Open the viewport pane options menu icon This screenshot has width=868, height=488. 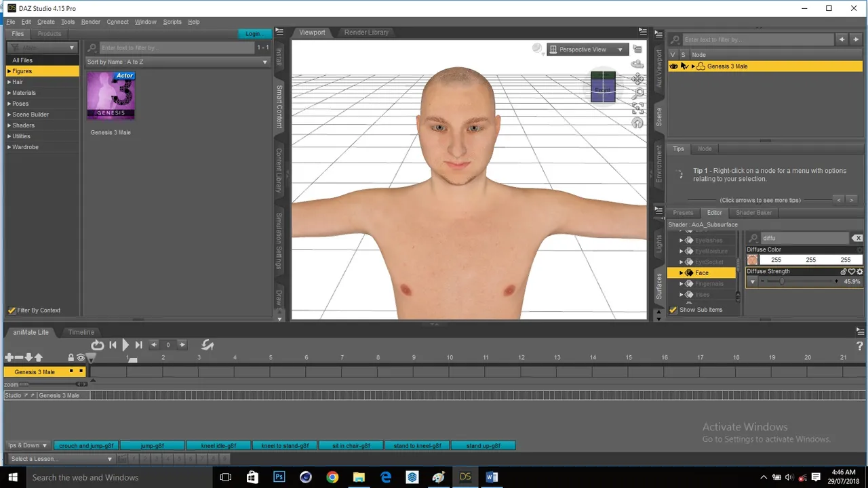point(643,32)
